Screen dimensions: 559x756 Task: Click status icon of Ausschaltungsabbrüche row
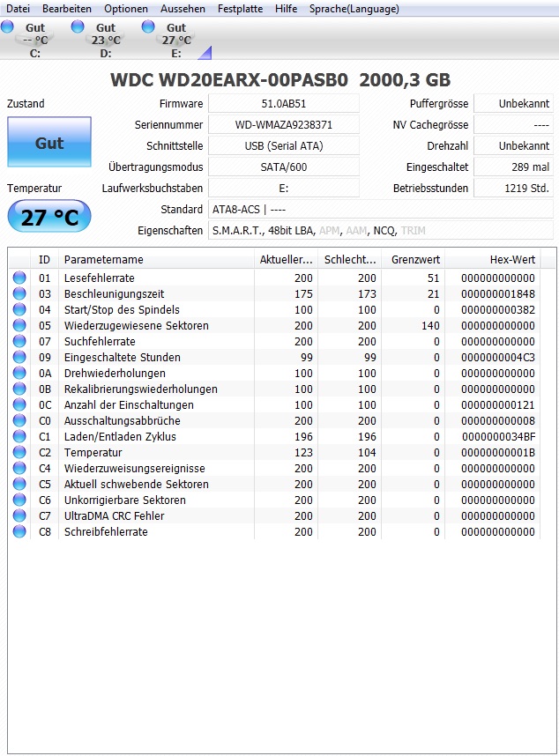coord(19,420)
